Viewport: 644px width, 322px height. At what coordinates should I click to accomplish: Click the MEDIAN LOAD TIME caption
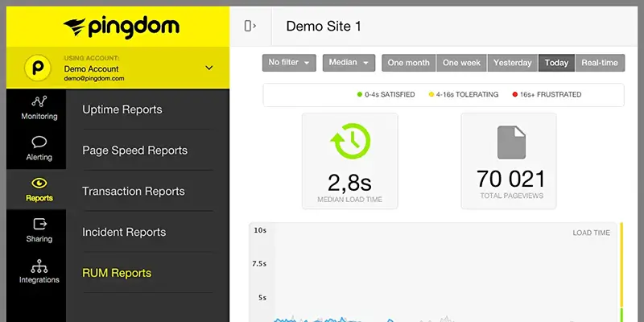coord(349,200)
